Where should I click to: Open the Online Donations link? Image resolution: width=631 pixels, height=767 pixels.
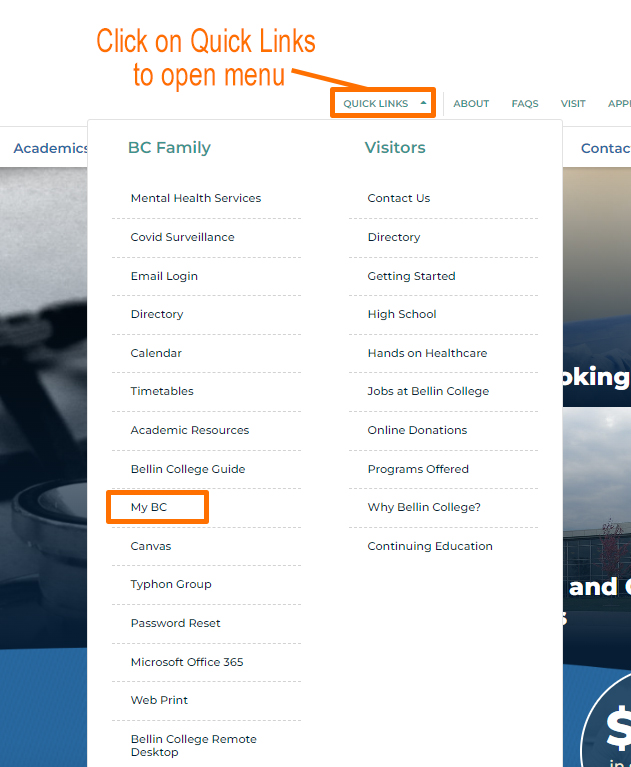pos(417,430)
